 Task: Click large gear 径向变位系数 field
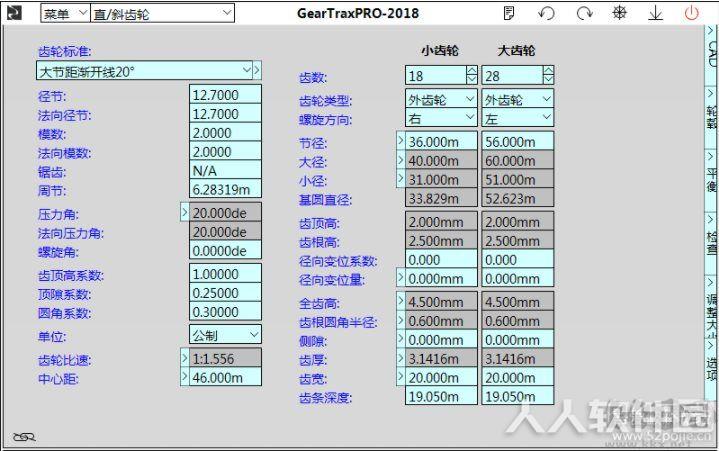517,259
